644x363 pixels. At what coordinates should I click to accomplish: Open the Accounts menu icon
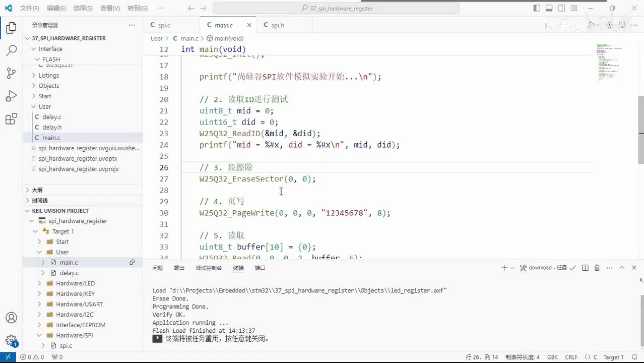point(11,318)
